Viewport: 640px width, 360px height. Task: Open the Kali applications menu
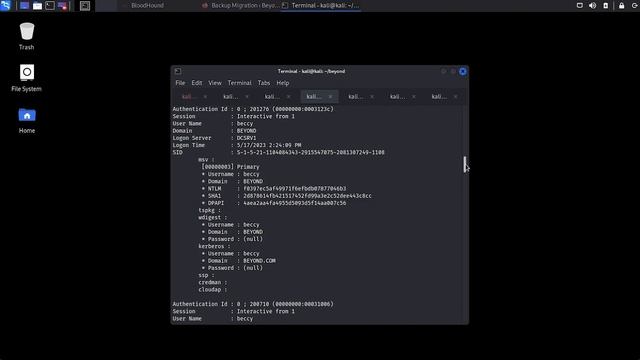(x=5, y=5)
